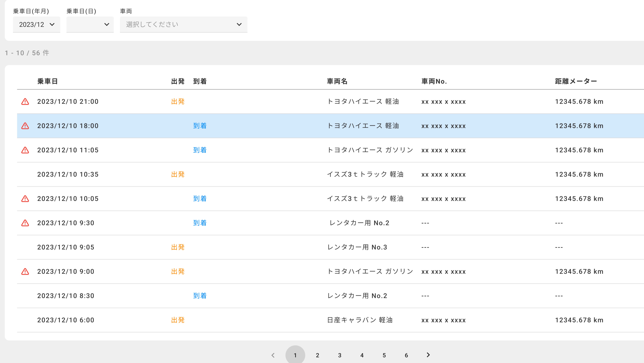
Task: Click 出発 link in 9:05 row
Action: pos(178,247)
